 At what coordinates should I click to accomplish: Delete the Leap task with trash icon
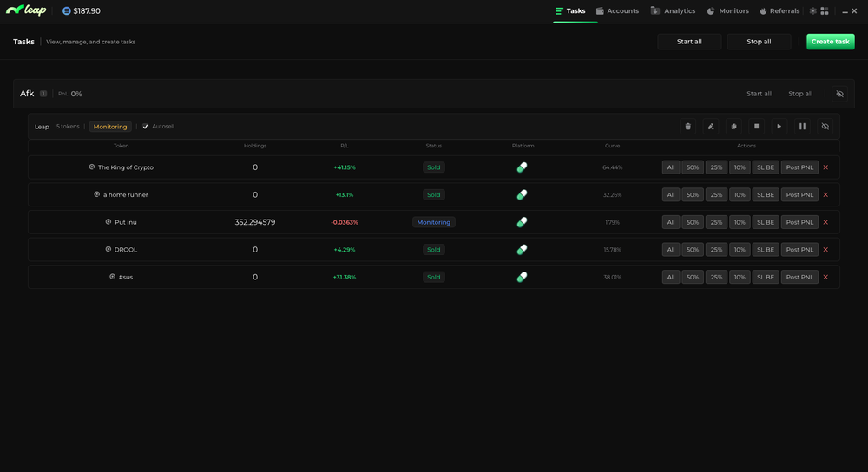point(688,127)
